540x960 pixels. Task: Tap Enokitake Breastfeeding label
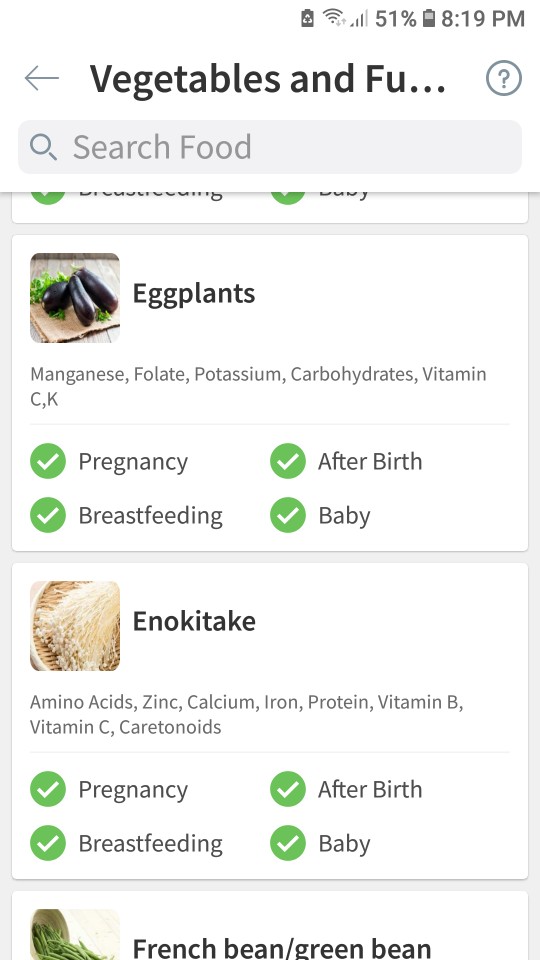[x=151, y=844]
